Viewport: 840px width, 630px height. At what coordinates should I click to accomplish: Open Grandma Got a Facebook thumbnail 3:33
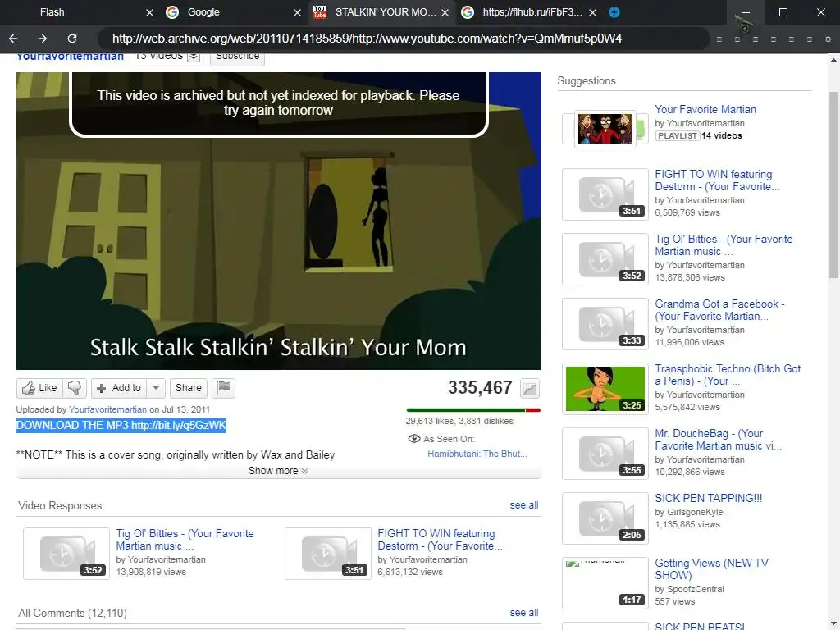pyautogui.click(x=605, y=323)
